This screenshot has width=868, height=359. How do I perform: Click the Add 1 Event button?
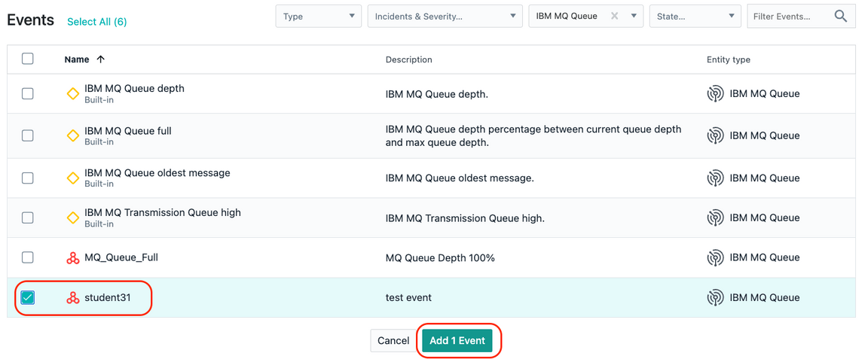(x=457, y=341)
